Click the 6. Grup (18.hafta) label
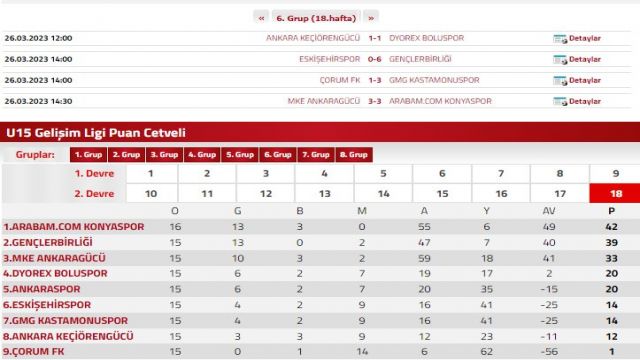The image size is (640, 360). (x=316, y=18)
